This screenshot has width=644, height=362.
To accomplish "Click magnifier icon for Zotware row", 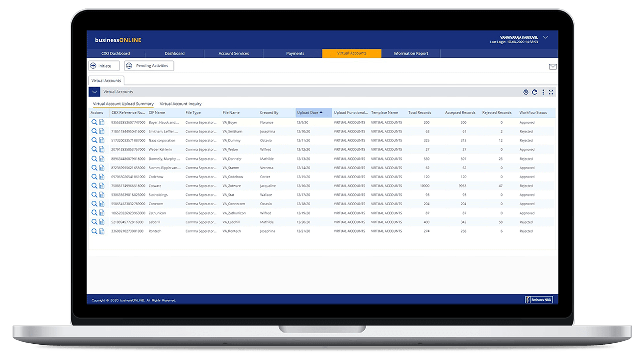I will pyautogui.click(x=94, y=186).
